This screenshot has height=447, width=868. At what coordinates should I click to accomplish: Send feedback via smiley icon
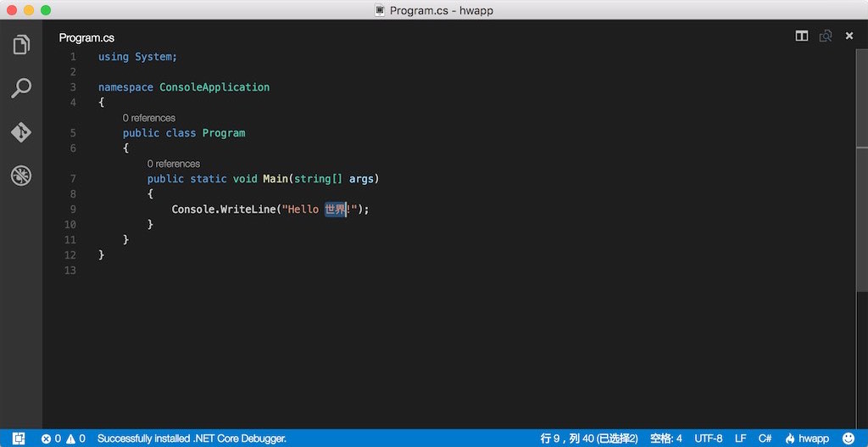pyautogui.click(x=849, y=439)
